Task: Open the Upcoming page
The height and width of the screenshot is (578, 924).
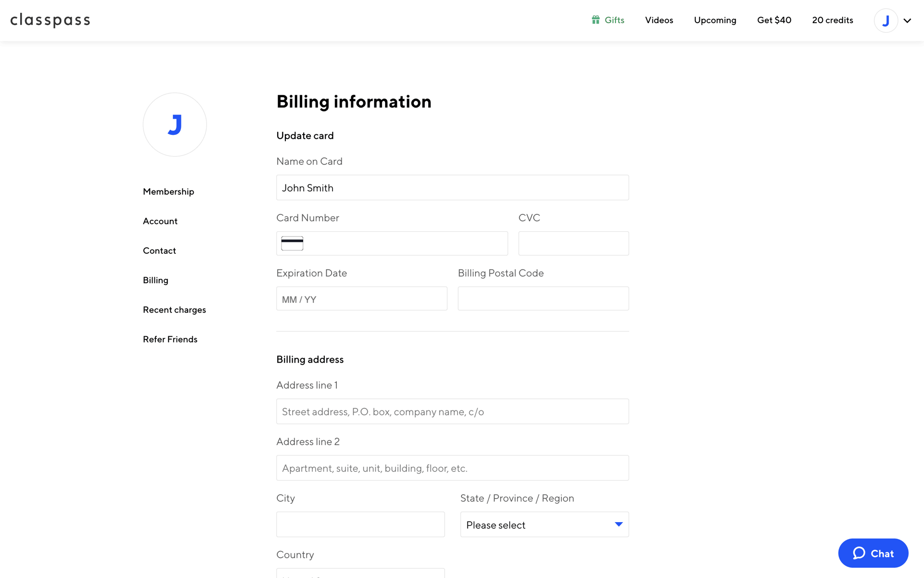Action: (x=715, y=20)
